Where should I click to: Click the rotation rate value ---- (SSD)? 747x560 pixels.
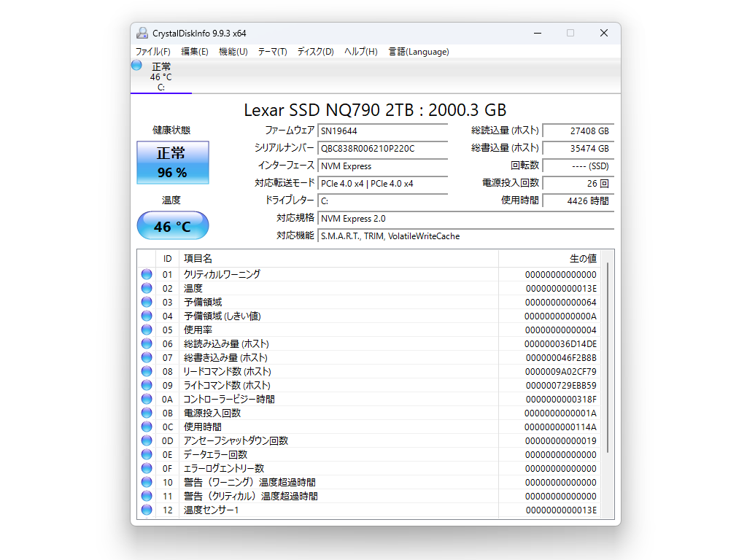tap(578, 166)
